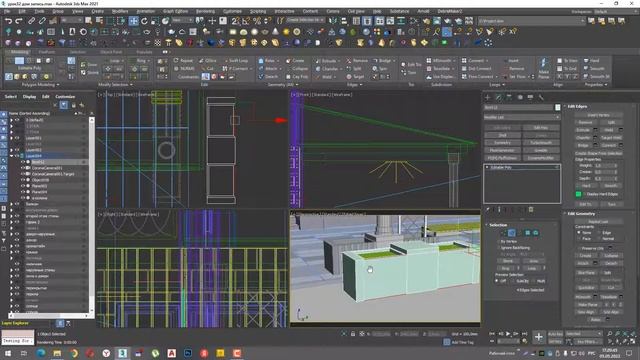Click the Swift Loop tool in ribbon
This screenshot has width=640, height=360.
pyautogui.click(x=236, y=60)
